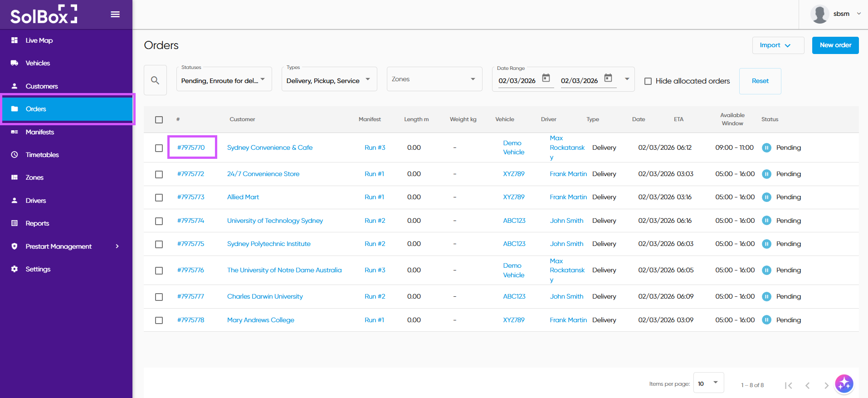The image size is (868, 398).
Task: Enable Hide allocated orders checkbox
Action: [x=648, y=81]
